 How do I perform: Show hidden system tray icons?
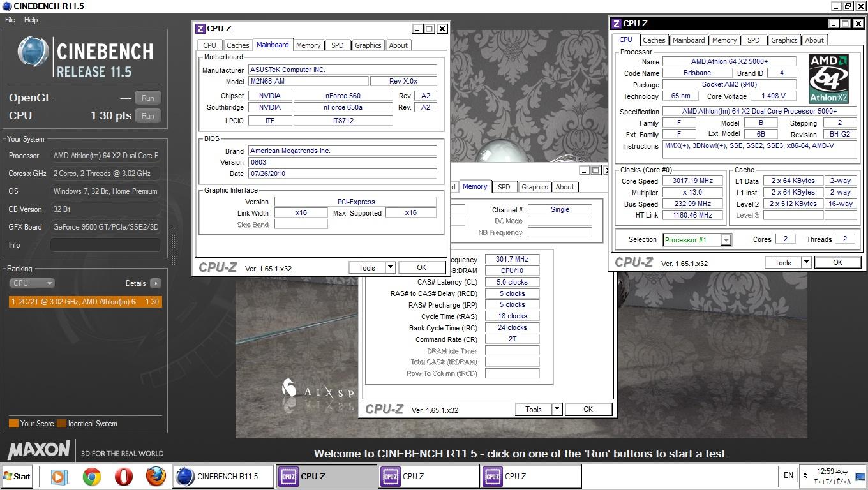tap(805, 475)
